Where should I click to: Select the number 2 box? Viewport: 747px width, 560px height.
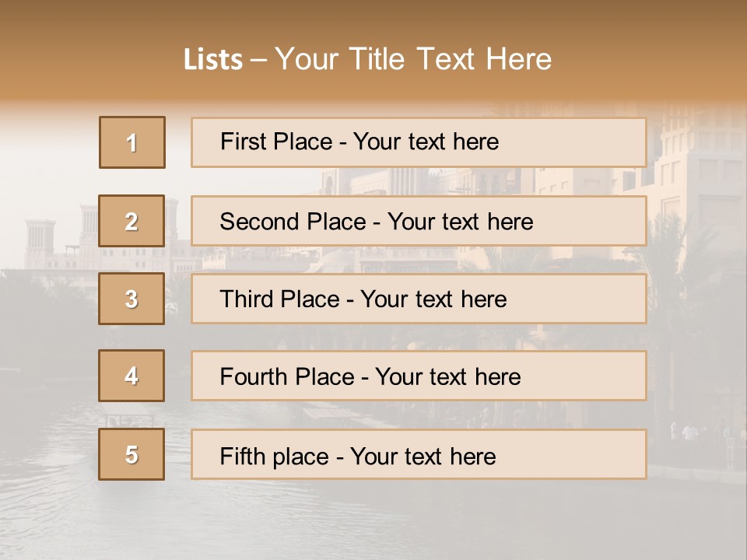coord(132,221)
